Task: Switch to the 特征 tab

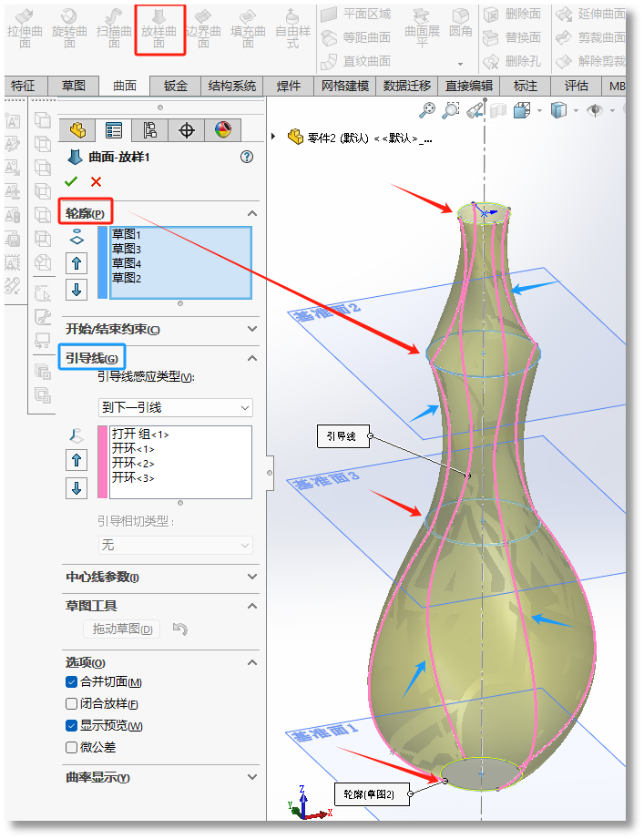Action: coord(23,86)
